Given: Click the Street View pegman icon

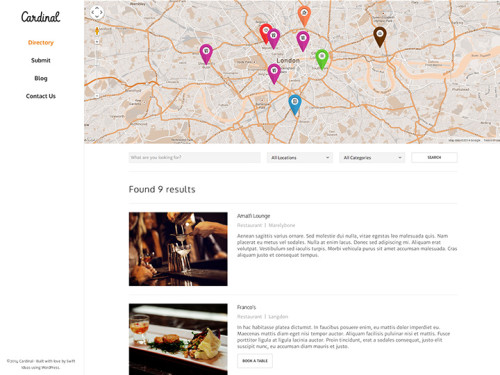Looking at the screenshot, I should click(x=97, y=31).
